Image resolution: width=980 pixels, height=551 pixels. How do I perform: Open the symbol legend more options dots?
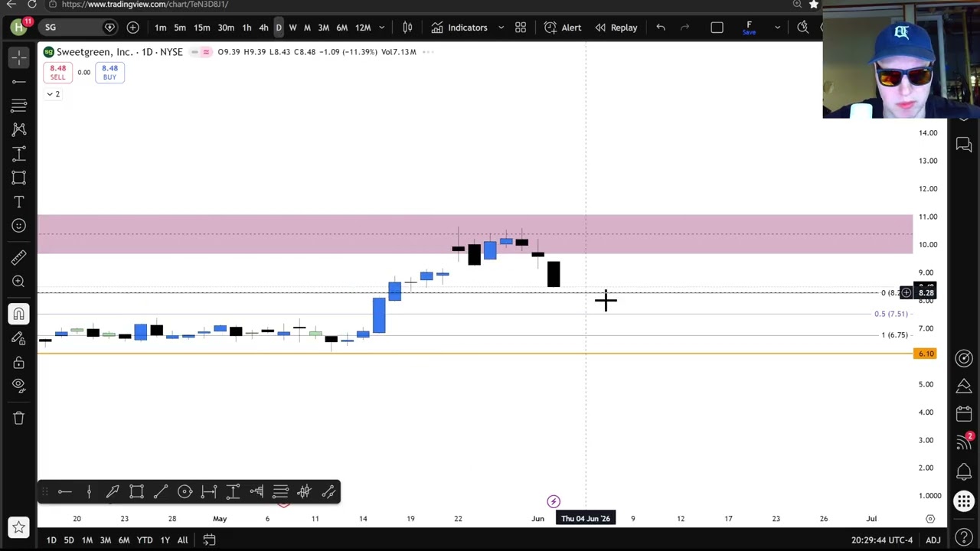point(428,52)
